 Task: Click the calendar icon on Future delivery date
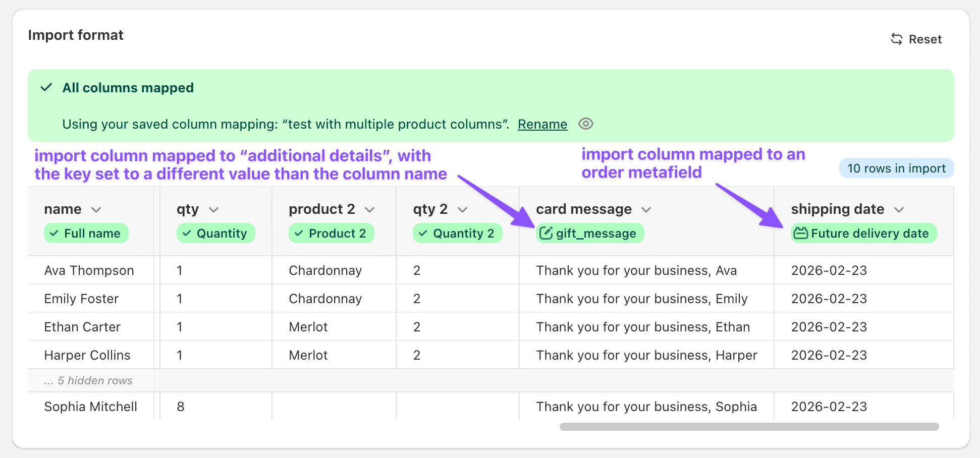(800, 233)
